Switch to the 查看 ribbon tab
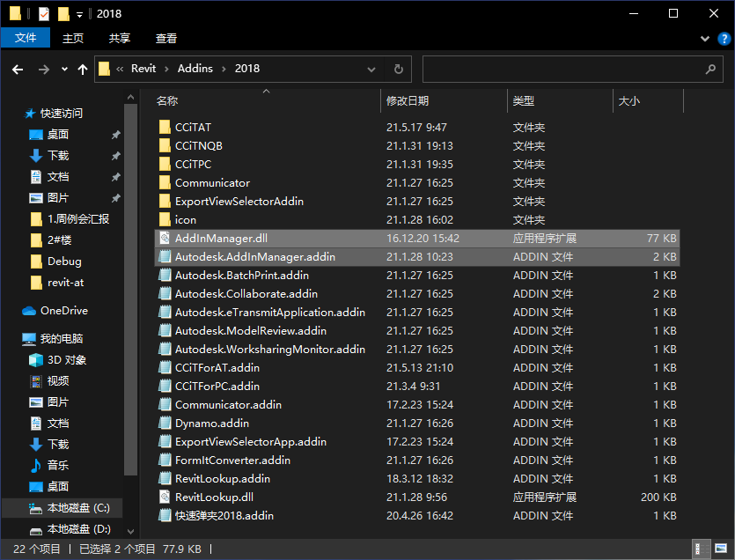Viewport: 735px width, 560px height. point(166,38)
